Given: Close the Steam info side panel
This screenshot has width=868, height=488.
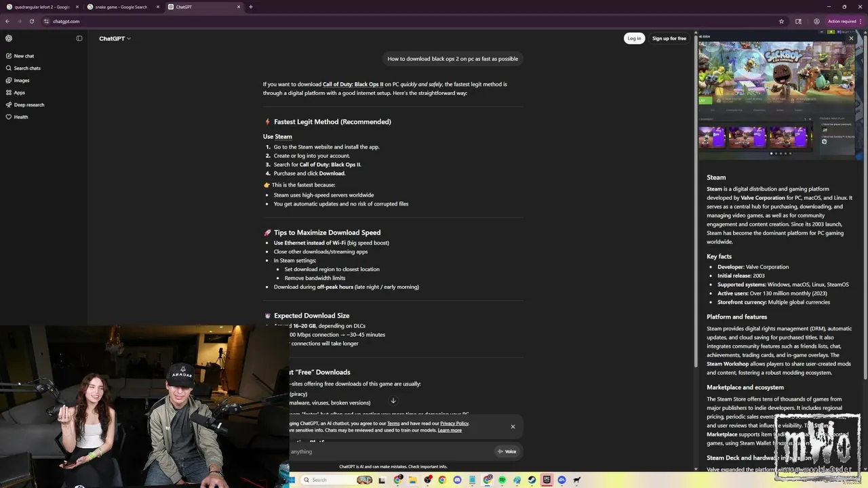Looking at the screenshot, I should coord(851,39).
